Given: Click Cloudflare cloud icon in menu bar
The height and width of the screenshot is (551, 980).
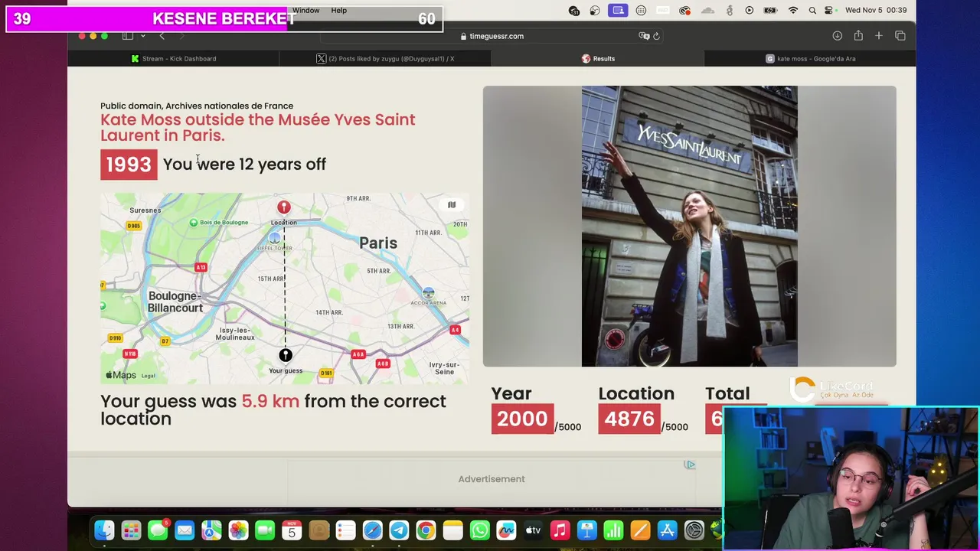Looking at the screenshot, I should [707, 11].
